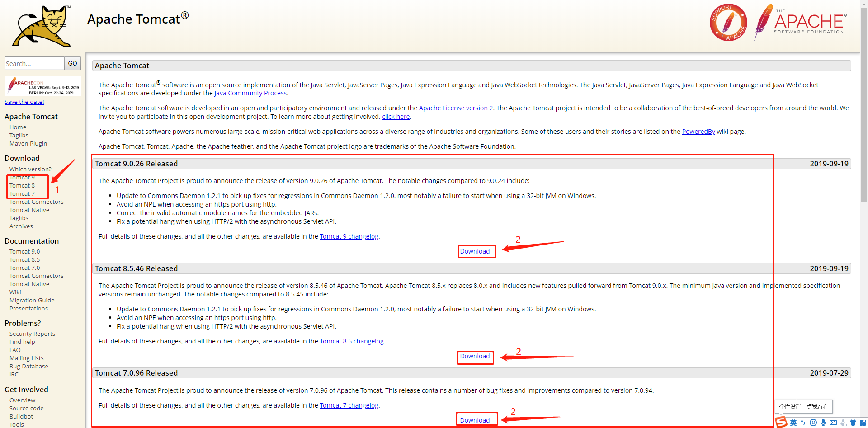Open Tomcat Native under the Documentation section
This screenshot has width=868, height=428.
pos(29,284)
